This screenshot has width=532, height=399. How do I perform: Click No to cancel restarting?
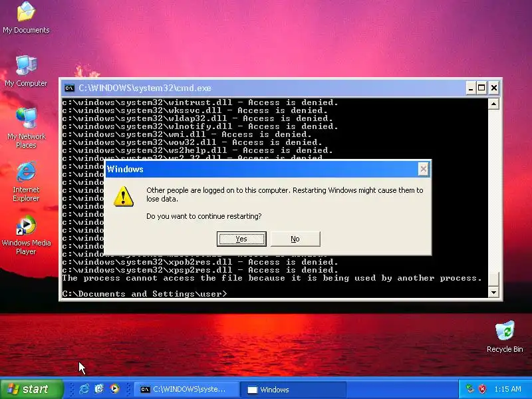click(295, 239)
